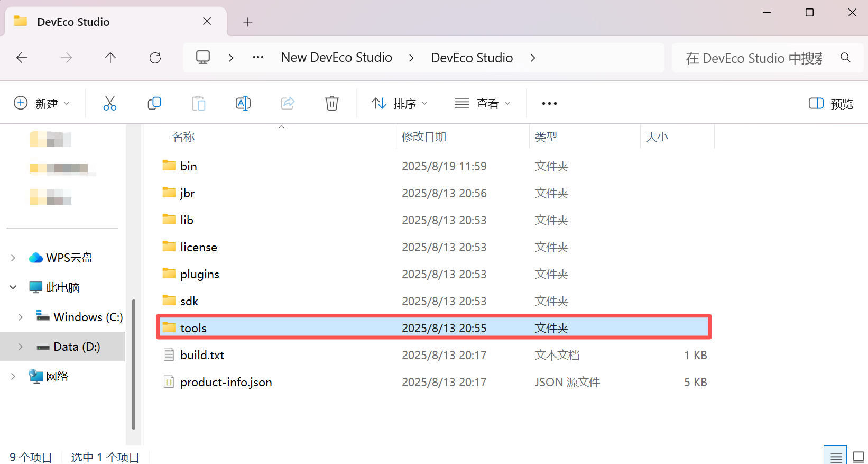This screenshot has width=868, height=464.
Task: Switch to details view icon in status bar
Action: tap(836, 457)
